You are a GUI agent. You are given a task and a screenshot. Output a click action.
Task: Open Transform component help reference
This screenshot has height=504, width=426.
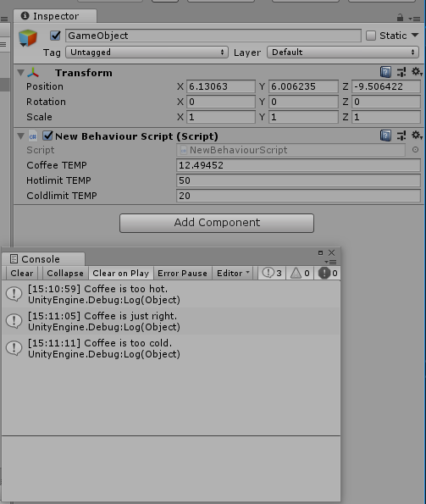click(385, 72)
